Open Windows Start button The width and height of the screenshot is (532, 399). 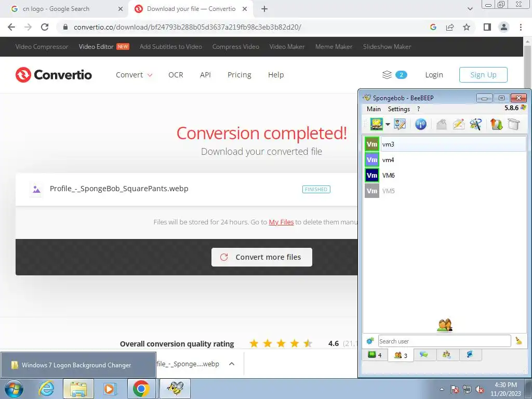tap(14, 389)
